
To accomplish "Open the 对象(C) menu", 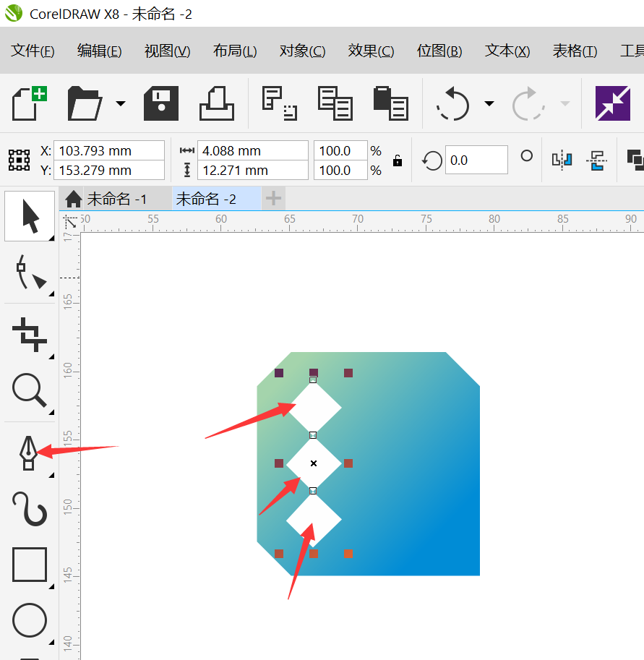I will [302, 51].
